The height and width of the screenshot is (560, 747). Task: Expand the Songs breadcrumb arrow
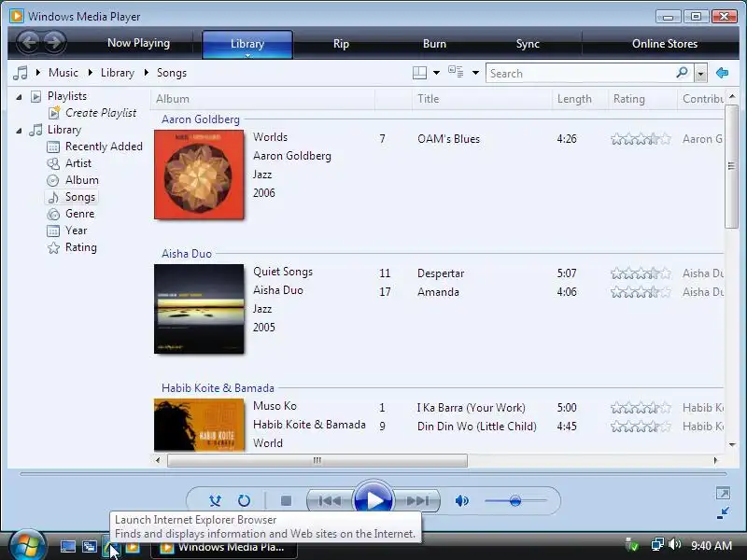point(147,73)
